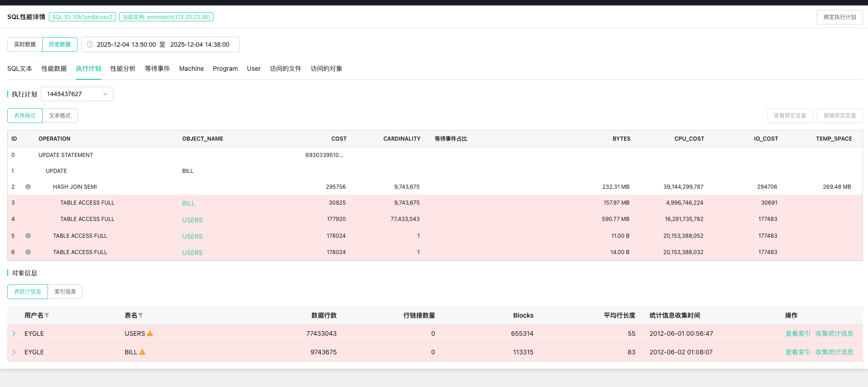Open the 等待事件 tab

coord(157,69)
